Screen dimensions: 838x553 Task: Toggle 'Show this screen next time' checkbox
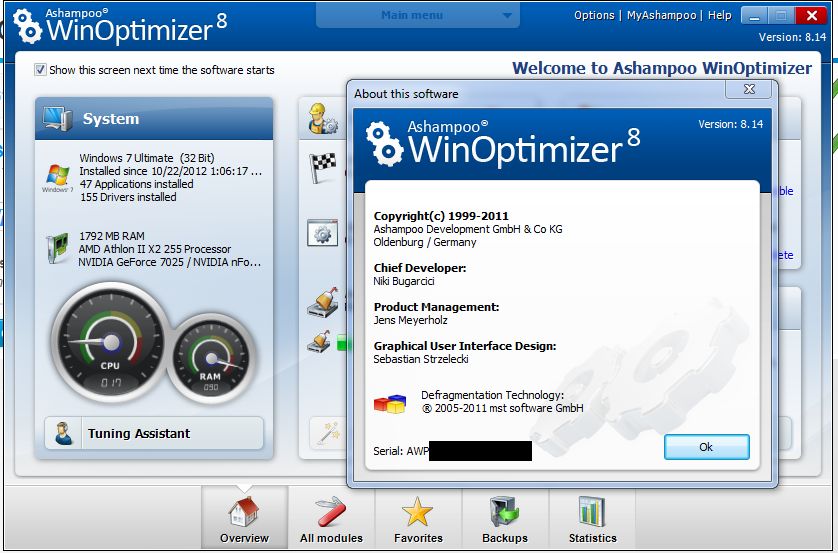point(40,69)
